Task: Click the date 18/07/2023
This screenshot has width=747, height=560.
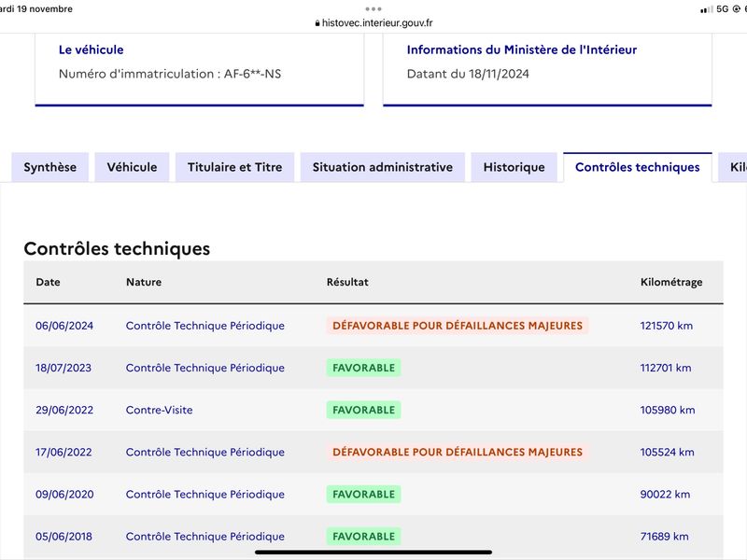Action: point(63,368)
